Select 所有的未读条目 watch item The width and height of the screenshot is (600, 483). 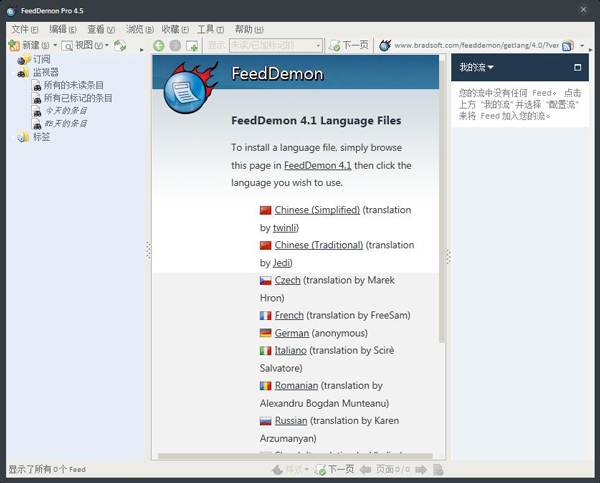(x=73, y=85)
